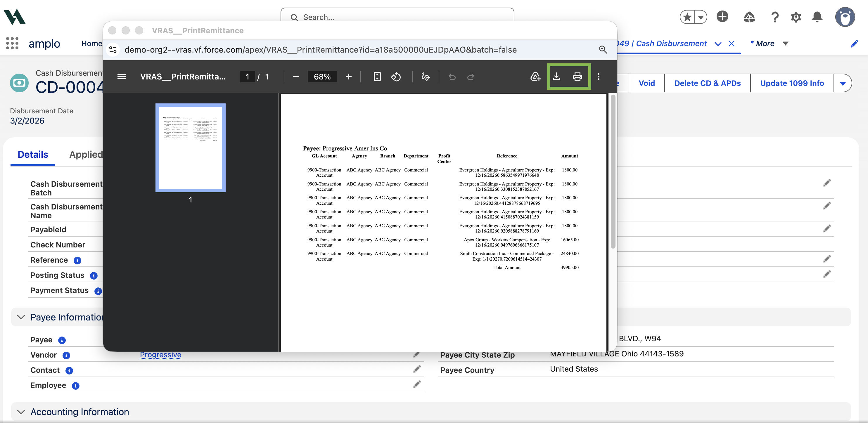Click info icon next to Posting Status
868x423 pixels.
94,275
